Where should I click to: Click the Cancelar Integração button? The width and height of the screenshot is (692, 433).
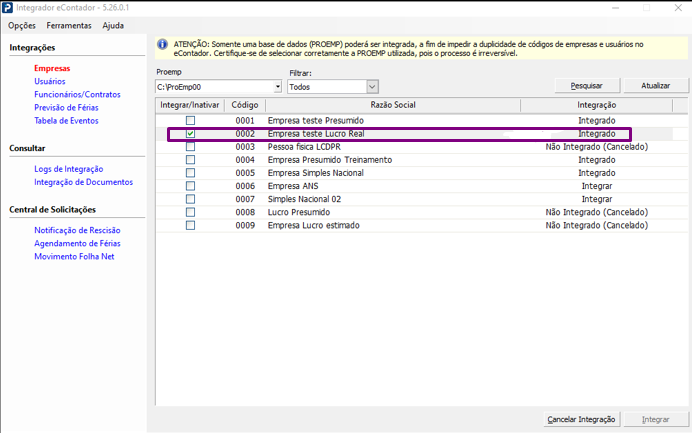pos(582,419)
